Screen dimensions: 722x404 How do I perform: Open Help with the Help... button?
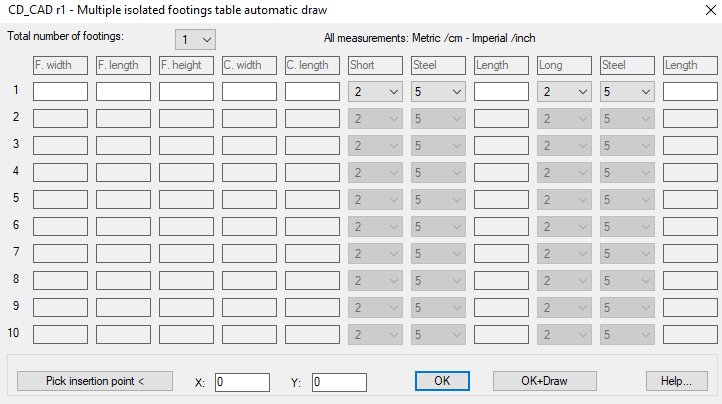tap(677, 381)
